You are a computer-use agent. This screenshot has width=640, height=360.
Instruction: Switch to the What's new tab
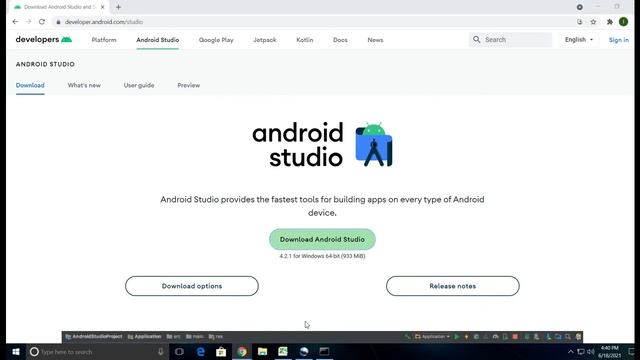84,85
